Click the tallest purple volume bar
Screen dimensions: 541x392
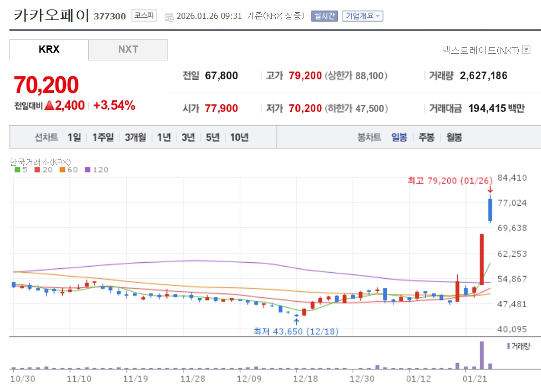click(482, 355)
